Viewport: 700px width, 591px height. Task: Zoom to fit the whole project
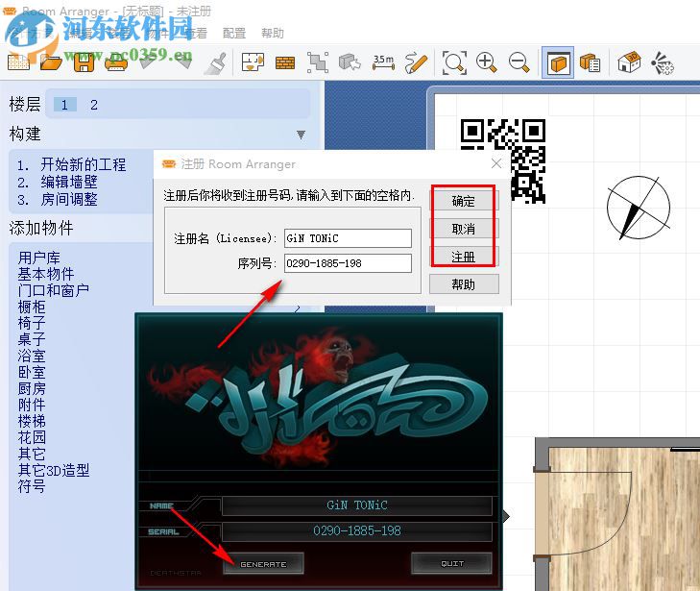[x=454, y=62]
